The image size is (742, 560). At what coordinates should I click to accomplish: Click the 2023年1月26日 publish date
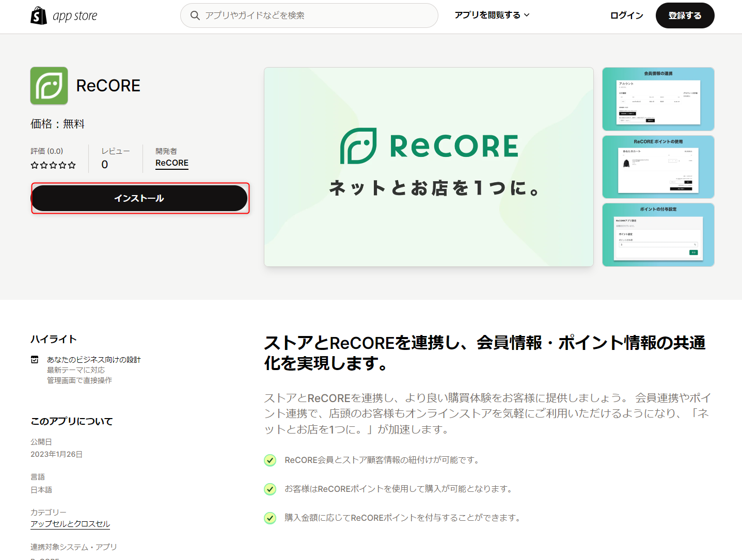tap(56, 454)
